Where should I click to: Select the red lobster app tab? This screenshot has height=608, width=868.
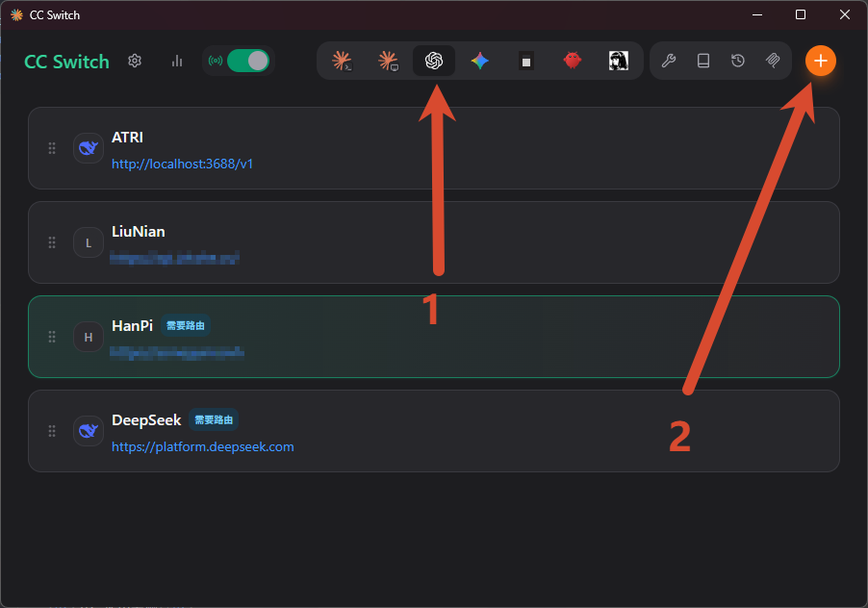point(573,61)
